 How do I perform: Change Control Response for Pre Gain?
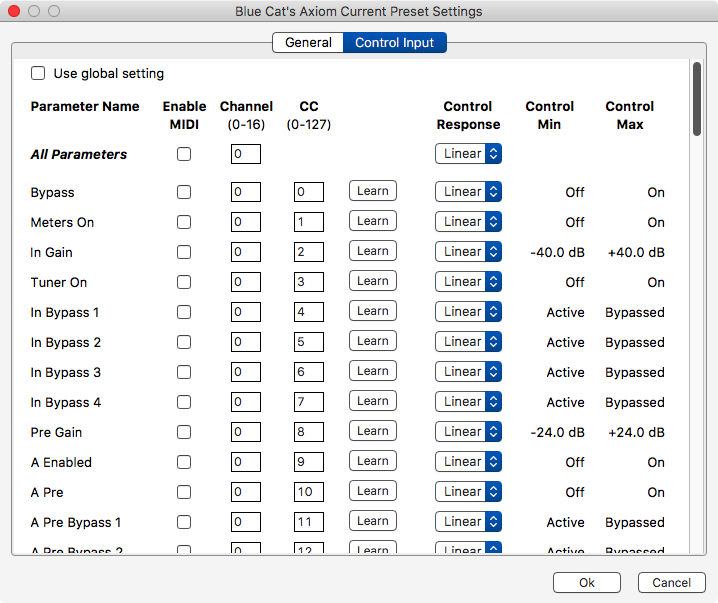coord(468,432)
